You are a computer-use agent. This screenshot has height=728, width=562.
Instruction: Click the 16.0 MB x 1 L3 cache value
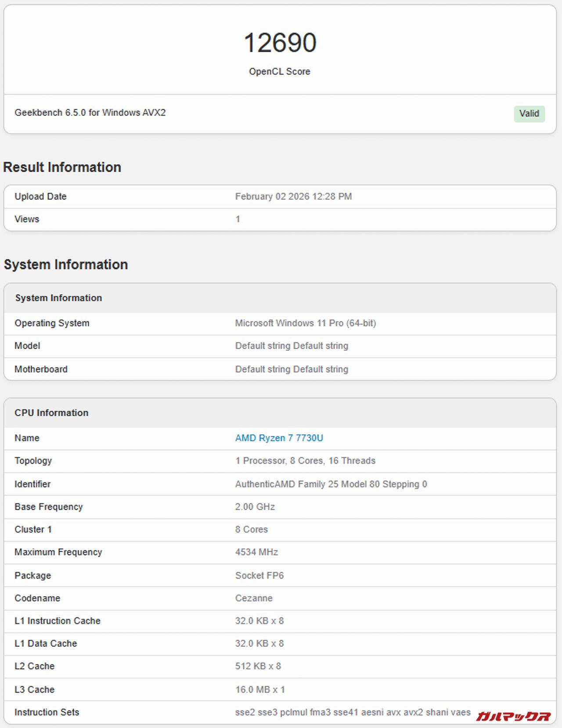(x=260, y=689)
